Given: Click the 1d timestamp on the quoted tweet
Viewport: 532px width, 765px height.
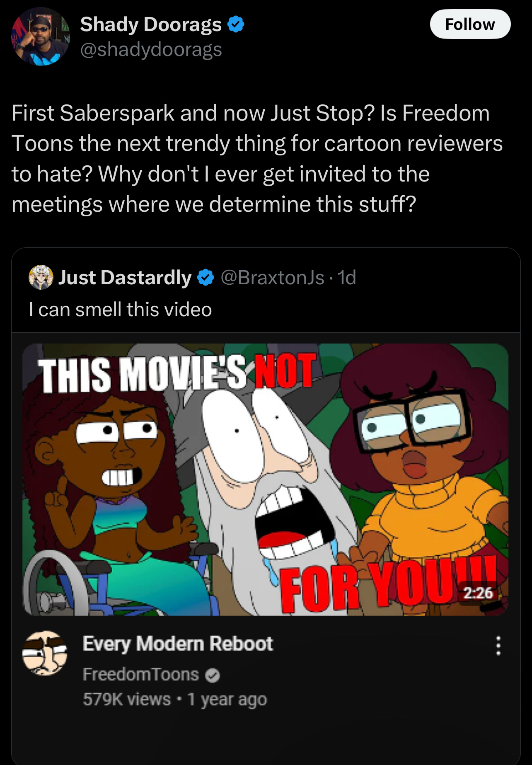Looking at the screenshot, I should point(347,278).
